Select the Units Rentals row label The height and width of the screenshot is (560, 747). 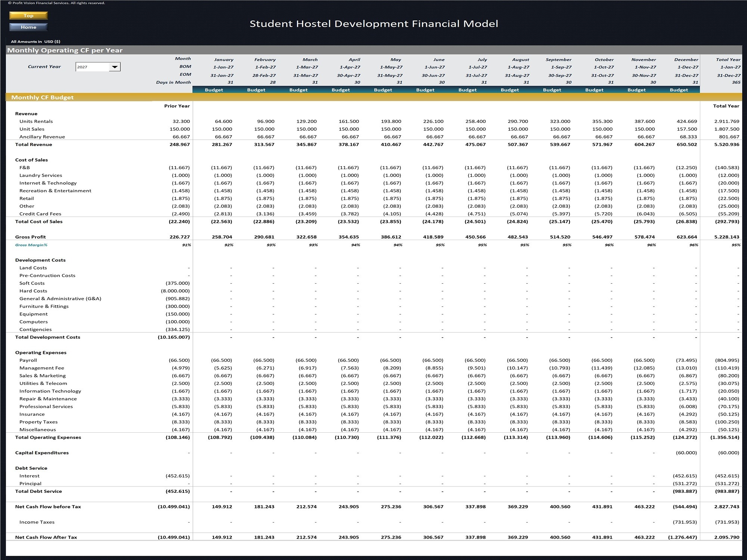click(36, 121)
